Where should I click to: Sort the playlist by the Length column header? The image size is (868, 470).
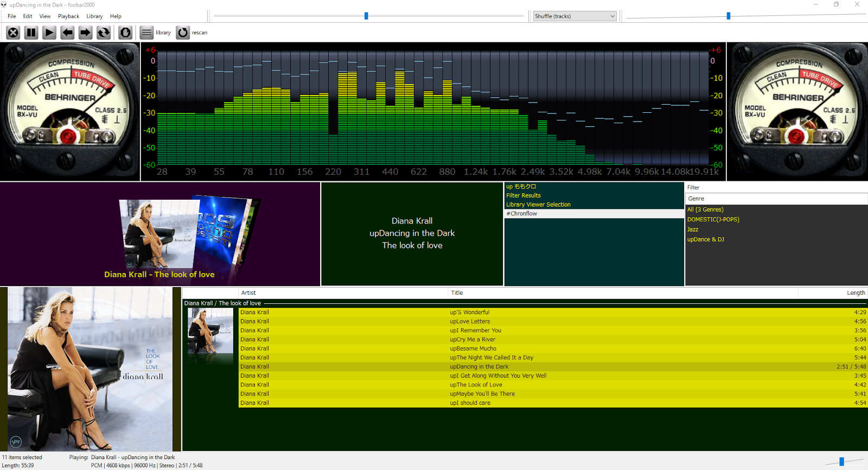coord(832,293)
